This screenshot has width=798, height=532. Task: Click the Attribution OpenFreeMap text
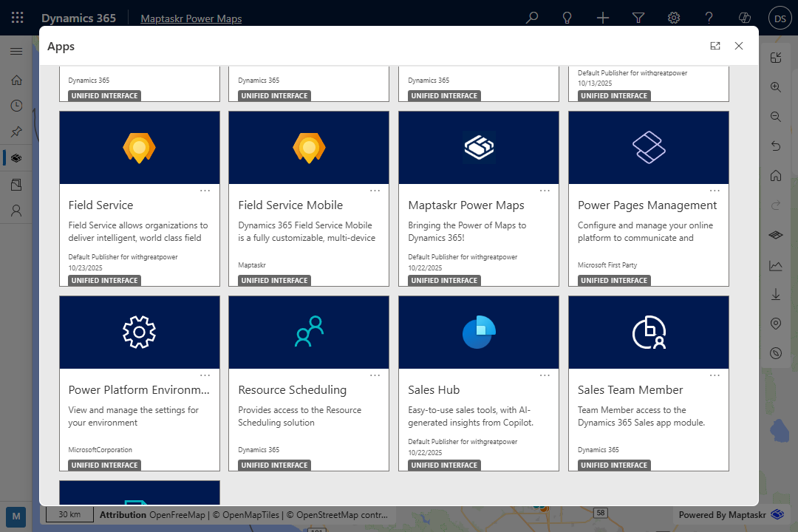(x=152, y=515)
